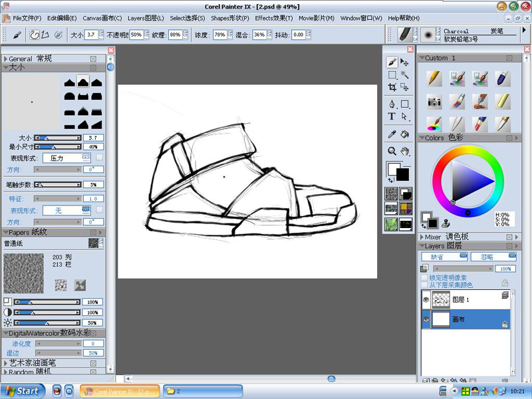This screenshot has height=399, width=532.
Task: Click the clone color stamp icon
Action: 446,223
